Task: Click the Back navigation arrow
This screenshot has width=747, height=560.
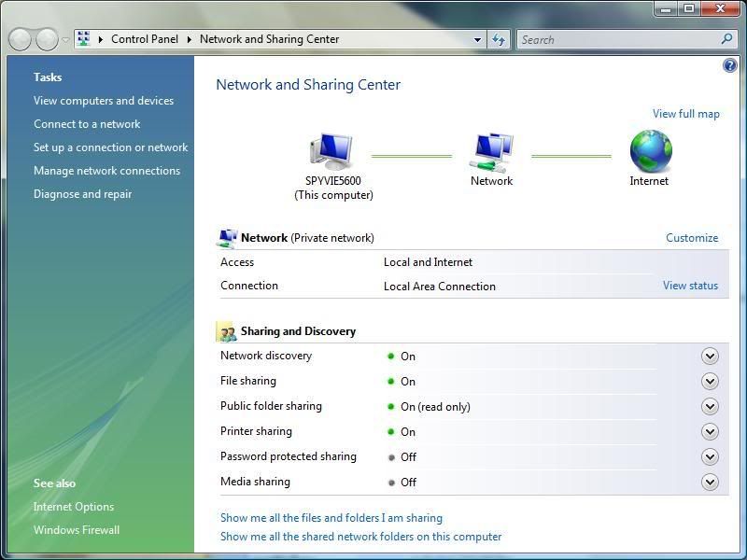Action: tap(21, 39)
